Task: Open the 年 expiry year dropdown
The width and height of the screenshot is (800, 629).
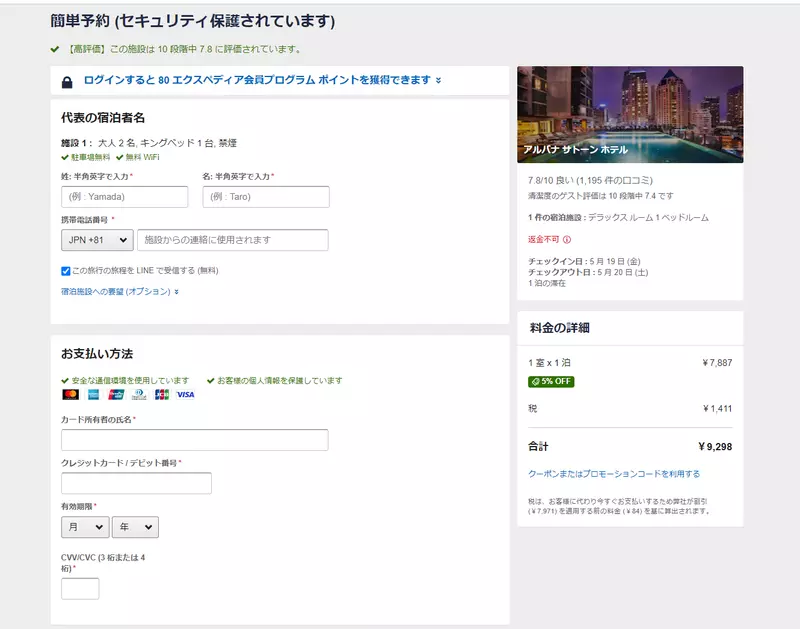Action: [135, 527]
